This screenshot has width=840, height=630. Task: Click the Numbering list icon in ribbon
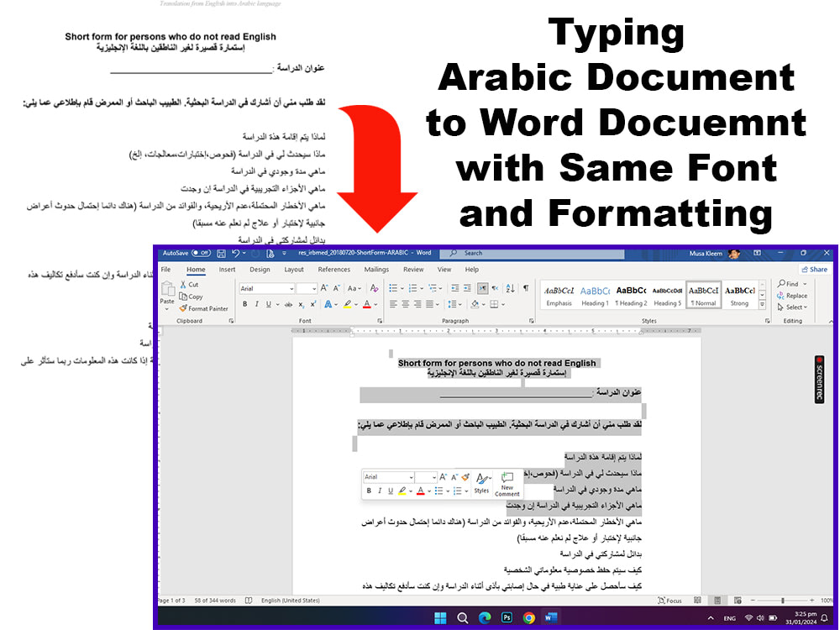click(412, 288)
